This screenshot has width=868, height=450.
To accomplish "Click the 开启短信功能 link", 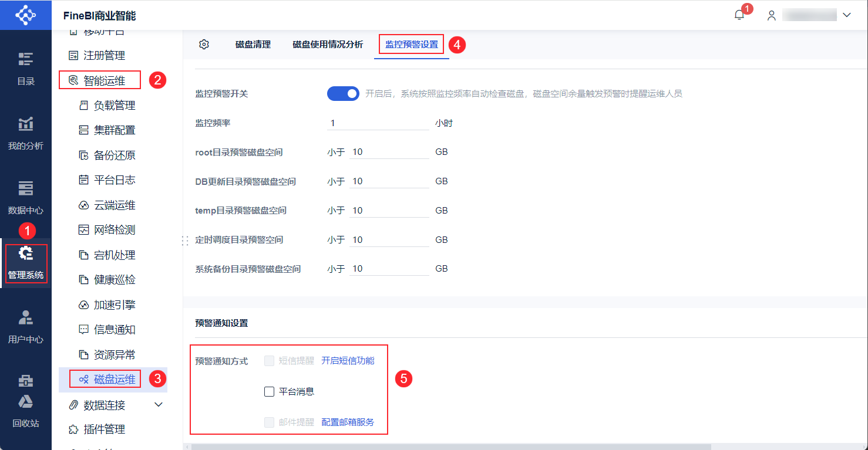I will pos(348,361).
